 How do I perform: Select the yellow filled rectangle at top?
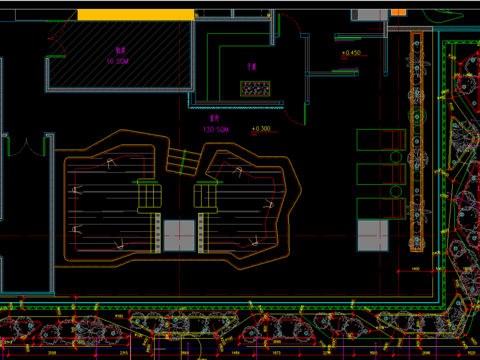point(136,15)
